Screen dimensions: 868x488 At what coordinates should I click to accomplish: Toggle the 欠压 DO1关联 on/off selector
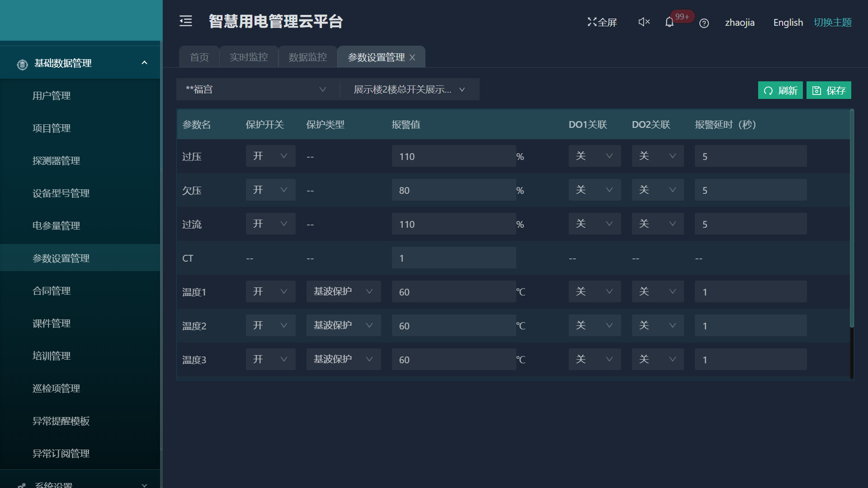[594, 190]
